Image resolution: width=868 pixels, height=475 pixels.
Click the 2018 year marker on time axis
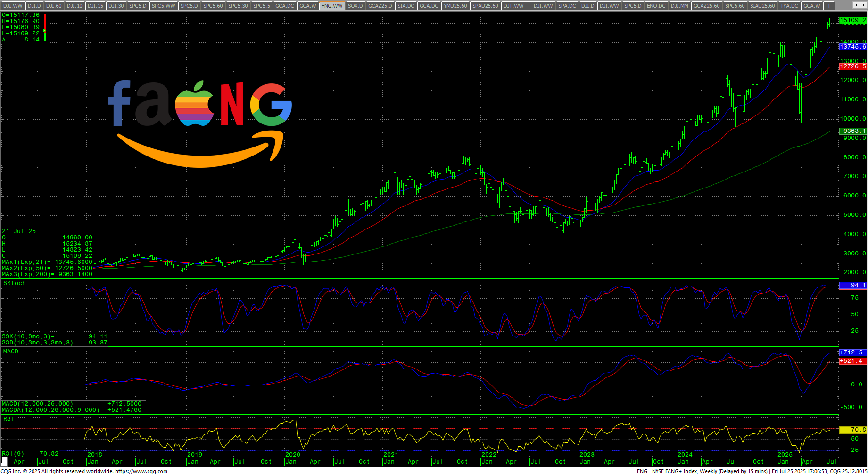click(x=95, y=455)
